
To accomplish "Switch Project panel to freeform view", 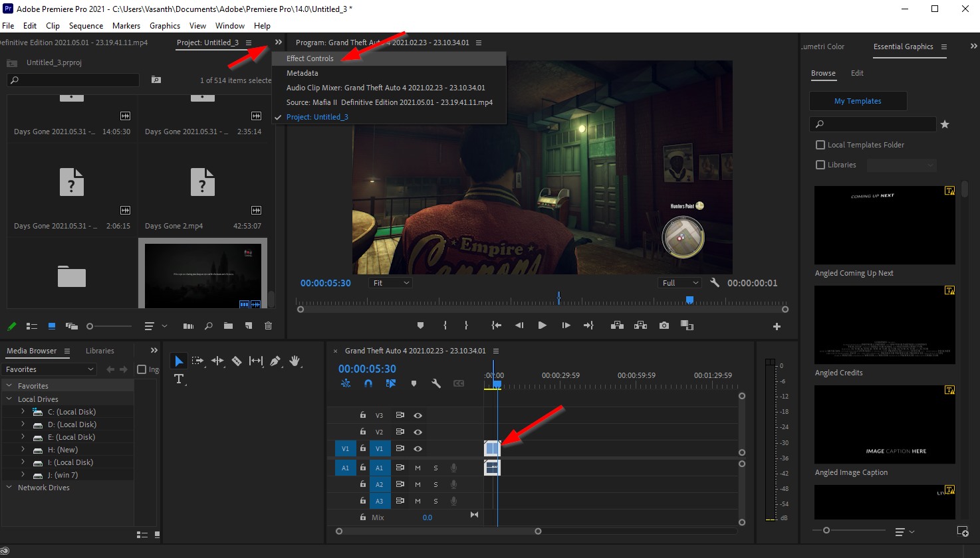I will (71, 326).
